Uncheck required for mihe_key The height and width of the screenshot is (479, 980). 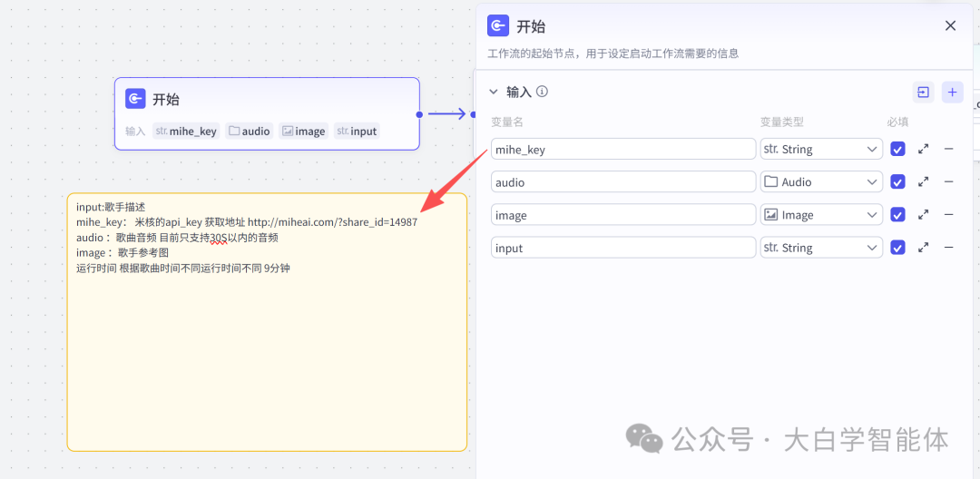pos(897,149)
